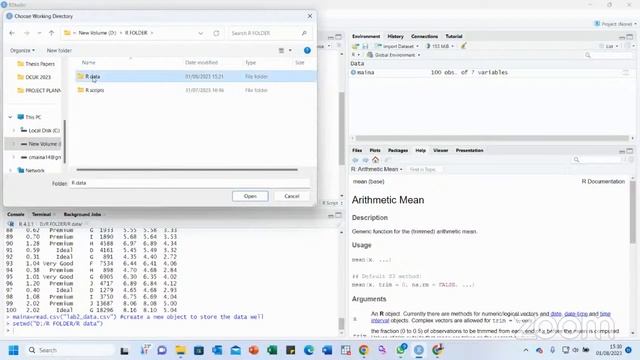Open the Global Environment dropdown
640x360 pixels.
coord(393,55)
